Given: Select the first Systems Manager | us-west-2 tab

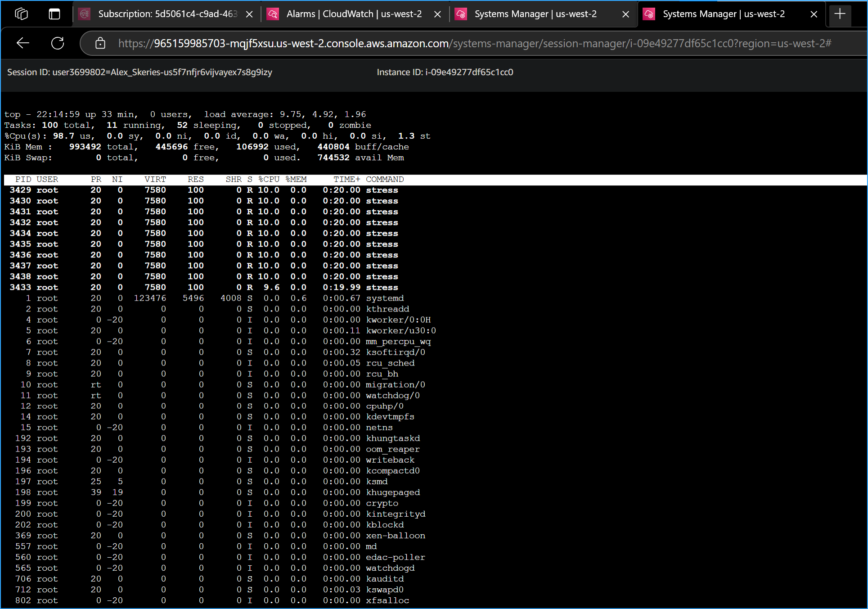Looking at the screenshot, I should click(535, 14).
